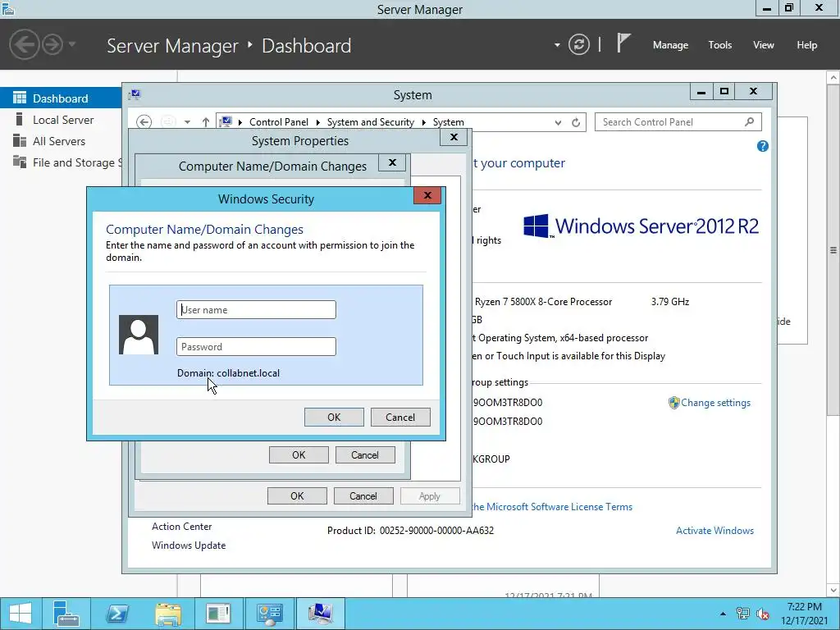840x630 pixels.
Task: Open File Explorer from the taskbar
Action: pyautogui.click(x=167, y=614)
